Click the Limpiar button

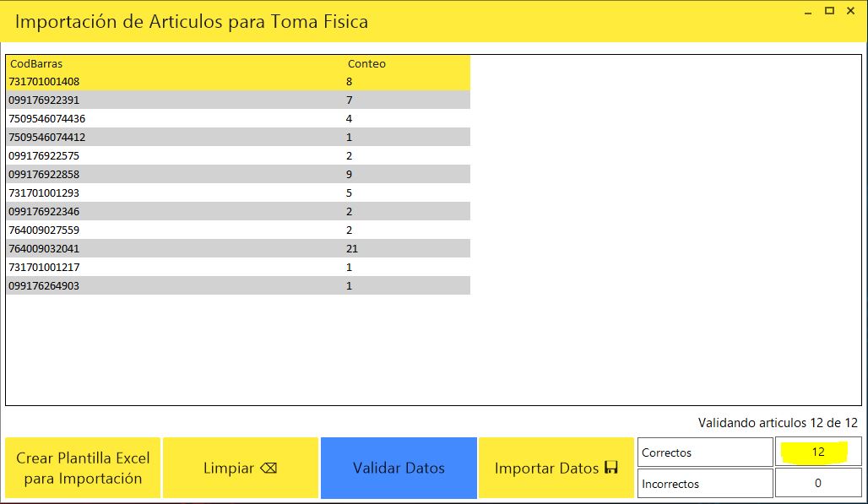(x=240, y=468)
